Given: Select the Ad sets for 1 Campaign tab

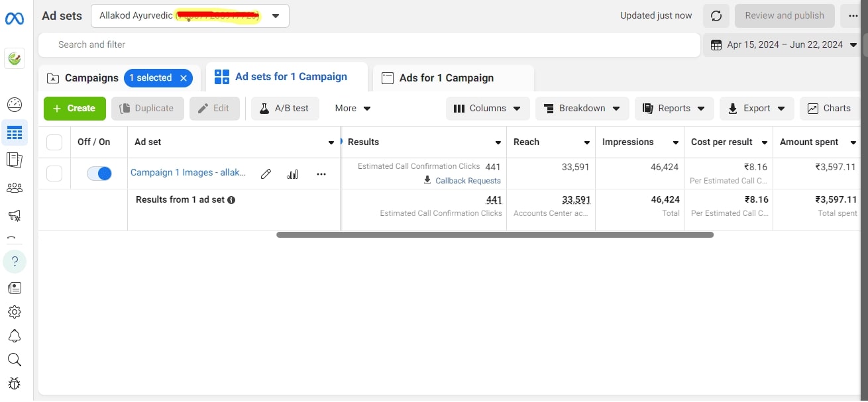Looking at the screenshot, I should click(x=287, y=77).
